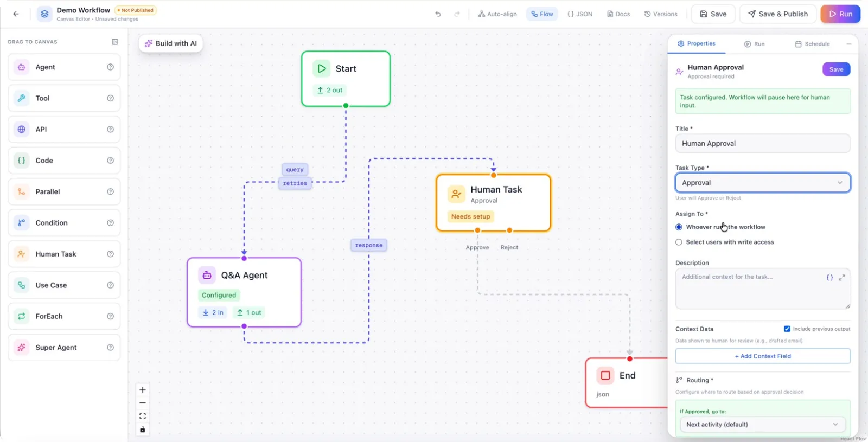Image resolution: width=868 pixels, height=442 pixels.
Task: Click the Description text area
Action: 763,289
